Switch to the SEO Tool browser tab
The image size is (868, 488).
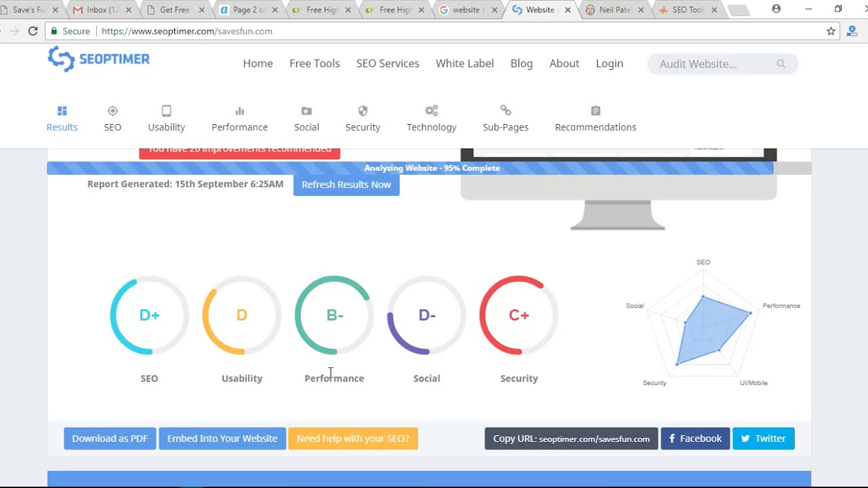[x=687, y=10]
